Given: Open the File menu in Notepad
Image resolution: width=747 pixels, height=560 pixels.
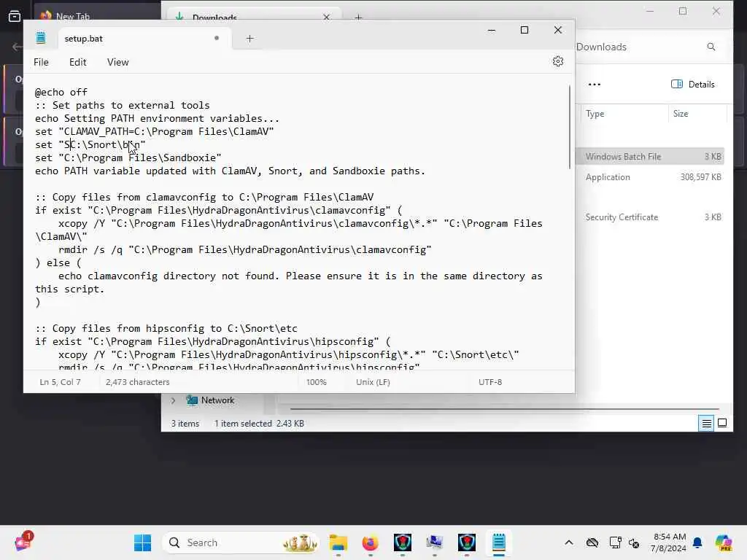Looking at the screenshot, I should click(41, 63).
